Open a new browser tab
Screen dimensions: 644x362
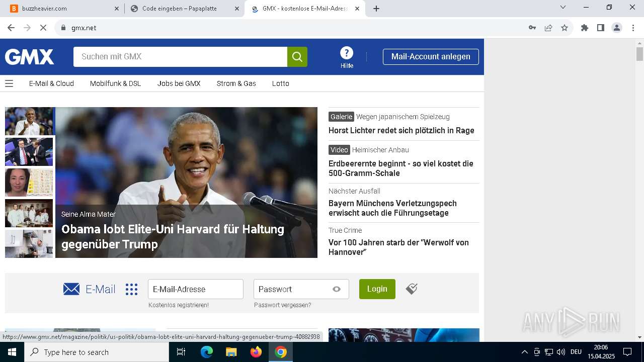[x=376, y=9]
